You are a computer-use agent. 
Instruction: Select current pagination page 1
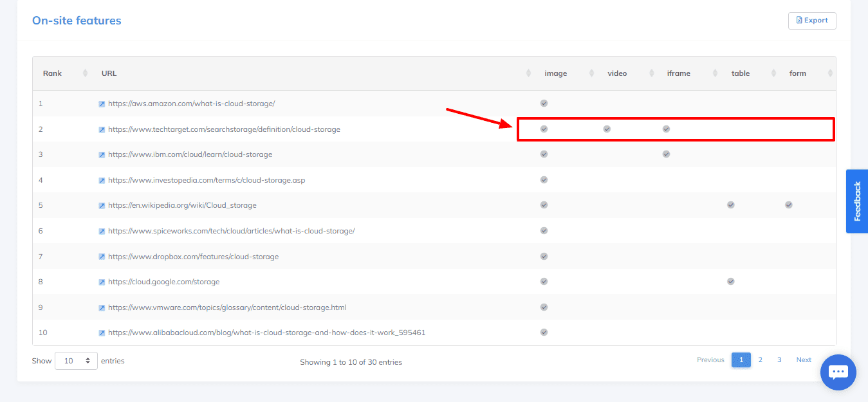pos(741,360)
